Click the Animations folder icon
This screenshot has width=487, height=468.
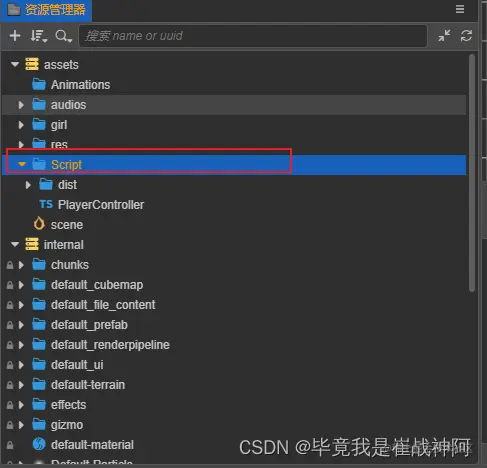click(39, 84)
